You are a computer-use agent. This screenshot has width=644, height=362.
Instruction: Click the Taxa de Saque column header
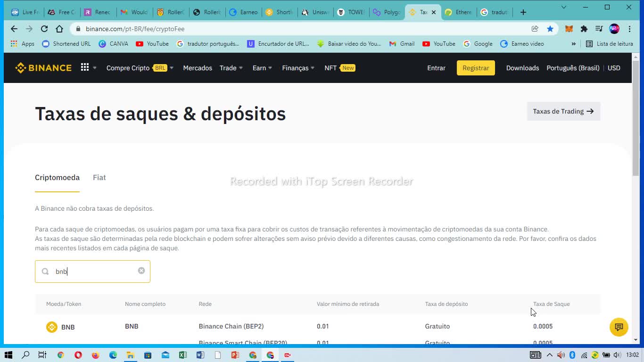pyautogui.click(x=551, y=304)
